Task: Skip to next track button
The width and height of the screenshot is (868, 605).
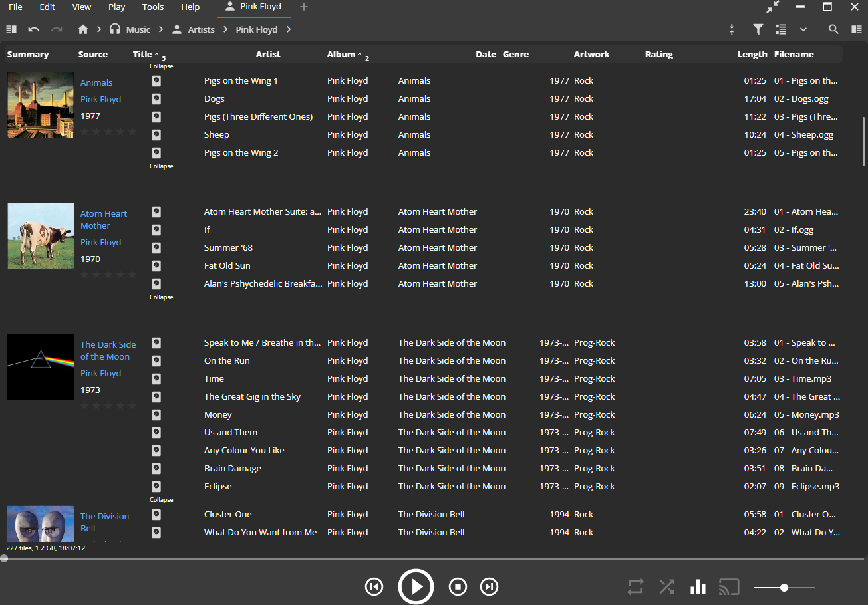Action: pyautogui.click(x=489, y=586)
